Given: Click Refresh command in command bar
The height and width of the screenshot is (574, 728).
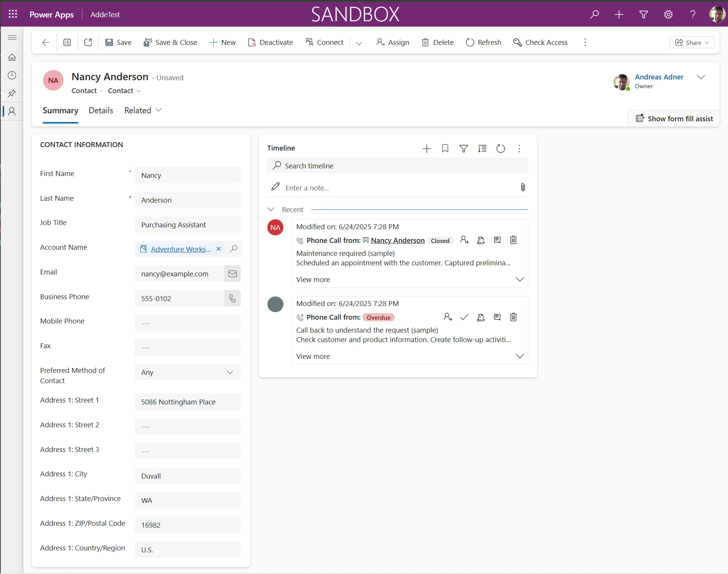Looking at the screenshot, I should pos(483,42).
